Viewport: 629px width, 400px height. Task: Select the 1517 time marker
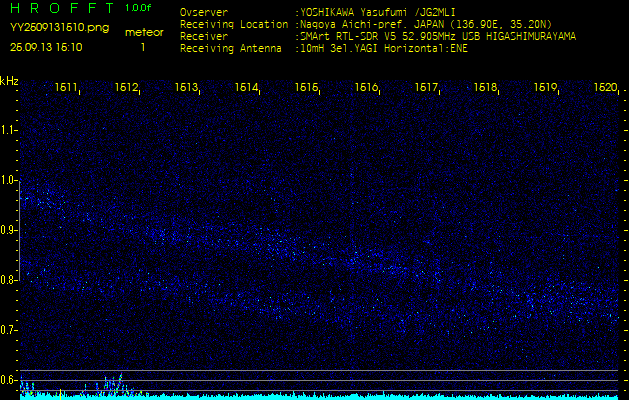(426, 88)
